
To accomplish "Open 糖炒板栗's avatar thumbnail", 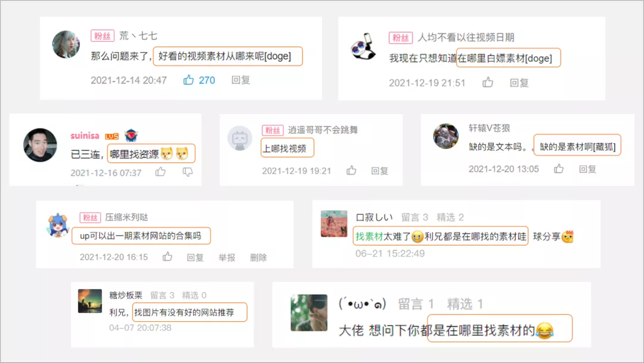I will pos(90,301).
